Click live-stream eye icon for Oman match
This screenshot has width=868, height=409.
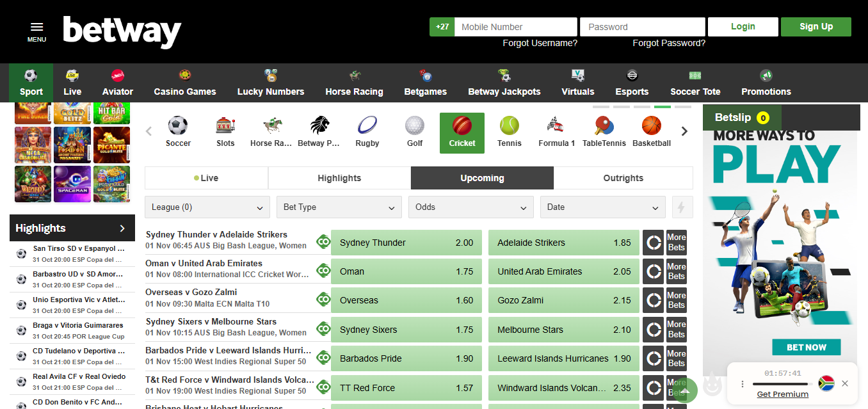point(323,271)
